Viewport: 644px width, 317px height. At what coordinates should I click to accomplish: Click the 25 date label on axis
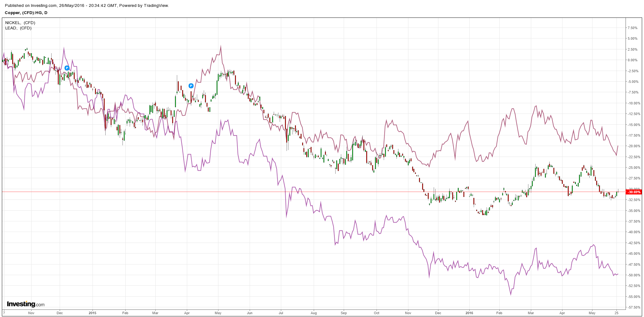pos(617,313)
